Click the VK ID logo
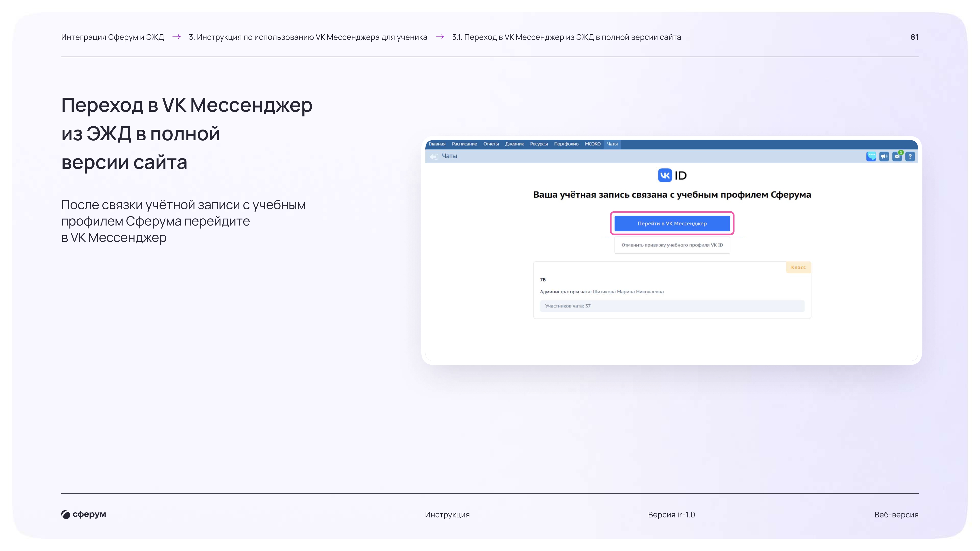The width and height of the screenshot is (980, 551). tap(672, 175)
